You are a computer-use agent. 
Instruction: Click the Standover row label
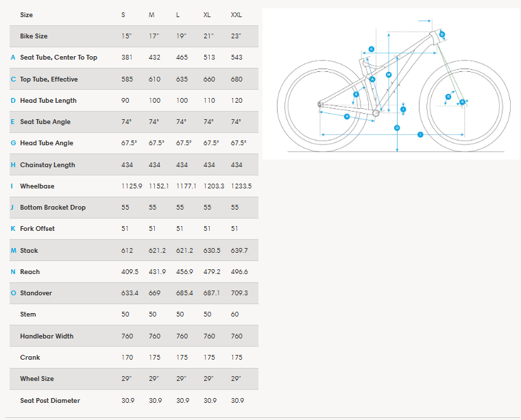(36, 293)
